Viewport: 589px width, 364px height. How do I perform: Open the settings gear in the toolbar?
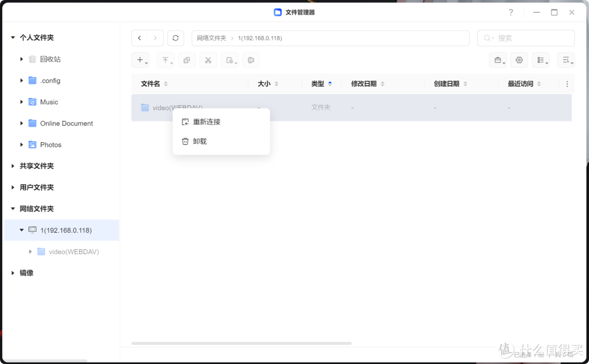[x=519, y=60]
